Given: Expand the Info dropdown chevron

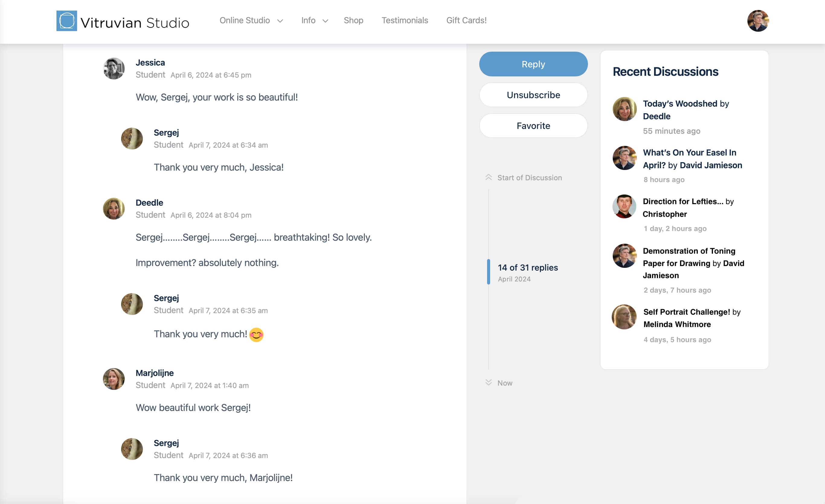Looking at the screenshot, I should pos(325,21).
